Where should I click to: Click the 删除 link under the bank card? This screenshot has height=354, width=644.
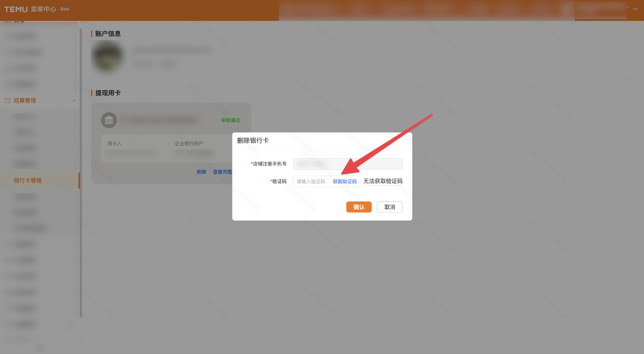(x=201, y=172)
